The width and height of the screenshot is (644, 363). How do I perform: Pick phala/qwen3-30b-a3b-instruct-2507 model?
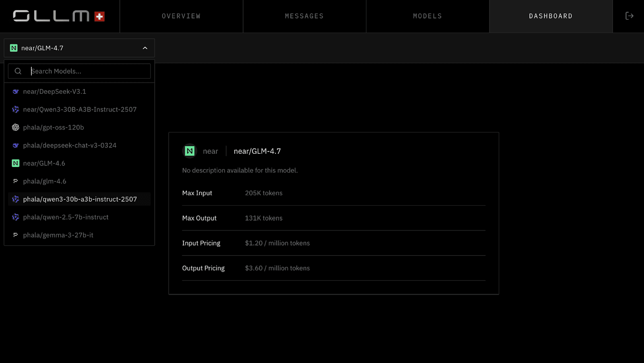click(x=79, y=199)
